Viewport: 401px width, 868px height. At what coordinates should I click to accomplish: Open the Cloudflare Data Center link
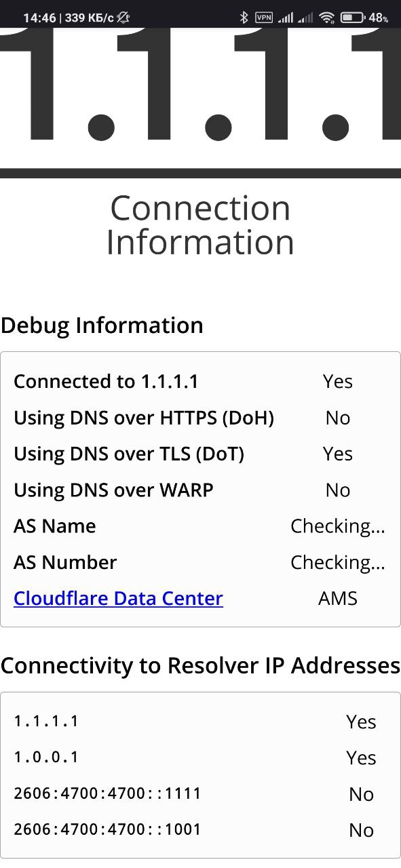(x=118, y=599)
